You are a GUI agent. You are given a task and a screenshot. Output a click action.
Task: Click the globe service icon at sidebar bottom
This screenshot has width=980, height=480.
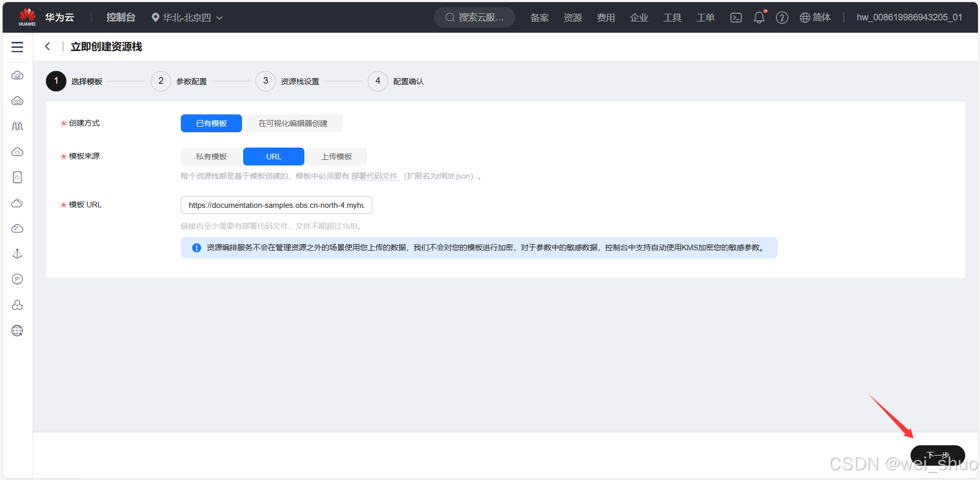pos(17,330)
